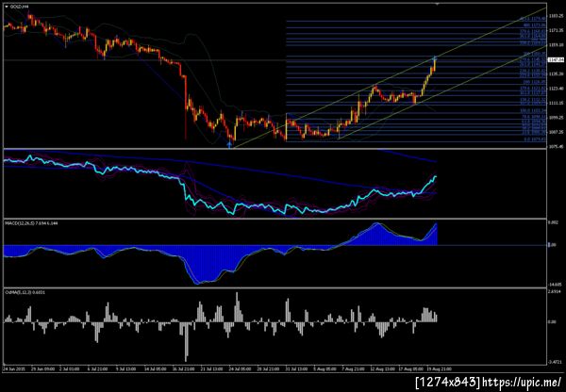Click the 1123.40 price axis label
This screenshot has width=566, height=392.
(x=556, y=89)
